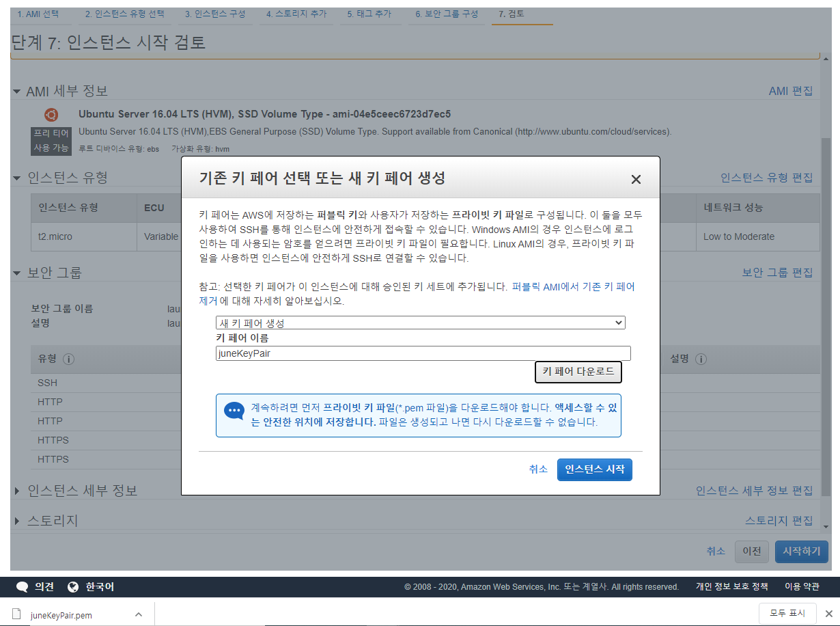This screenshot has width=840, height=626.
Task: Click the 키 페어 다운로드 button
Action: [x=578, y=372]
